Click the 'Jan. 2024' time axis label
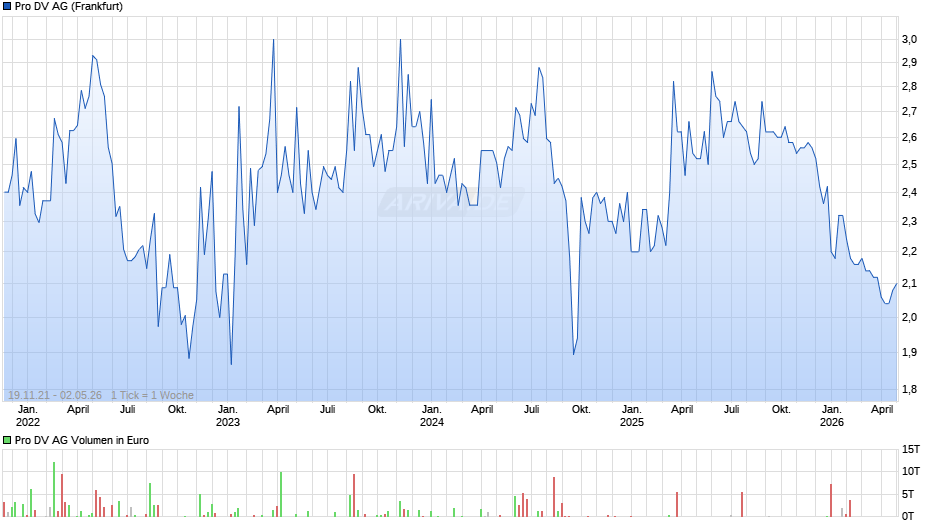This screenshot has width=940, height=526. coord(432,416)
